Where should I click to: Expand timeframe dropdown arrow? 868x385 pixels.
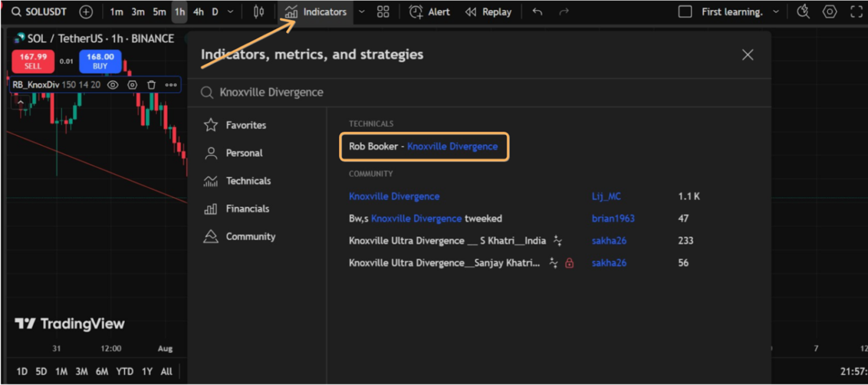tap(230, 12)
